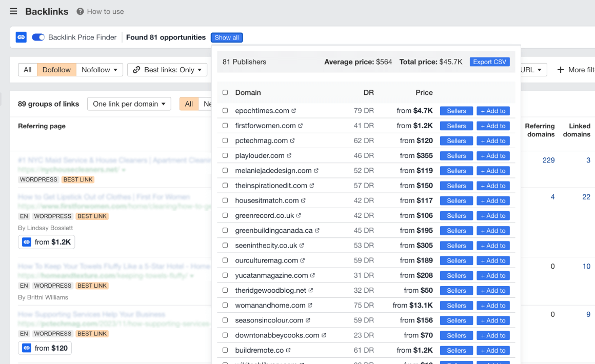The height and width of the screenshot is (364, 595).
Task: Open greenrecord.co.uk external link icon
Action: pos(299,215)
